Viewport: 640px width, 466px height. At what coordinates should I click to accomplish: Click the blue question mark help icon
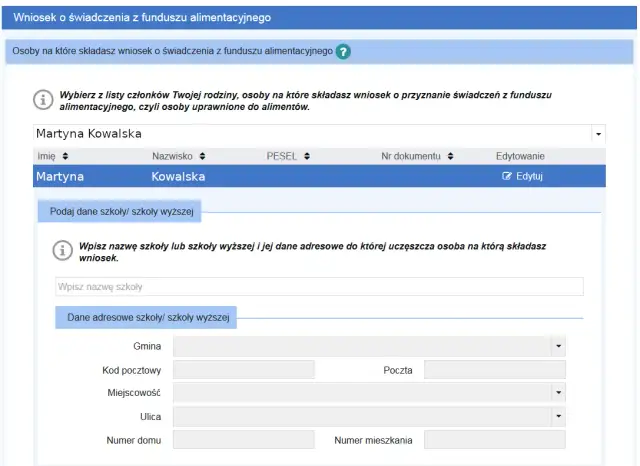pos(343,52)
